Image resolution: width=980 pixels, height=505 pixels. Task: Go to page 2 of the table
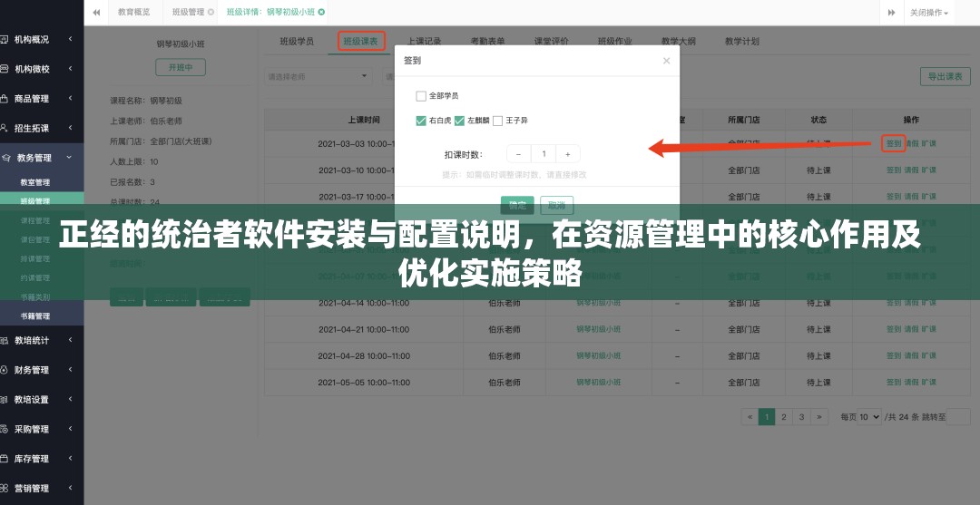(784, 417)
